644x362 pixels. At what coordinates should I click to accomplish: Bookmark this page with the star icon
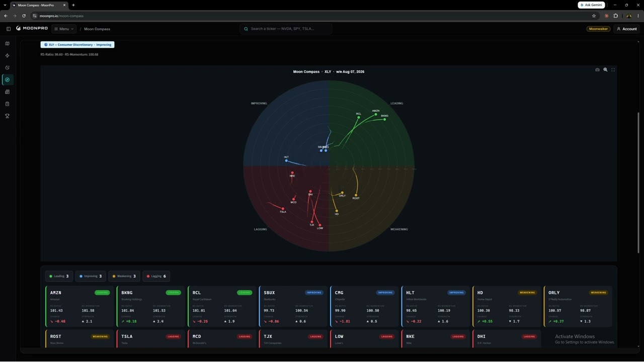click(594, 16)
